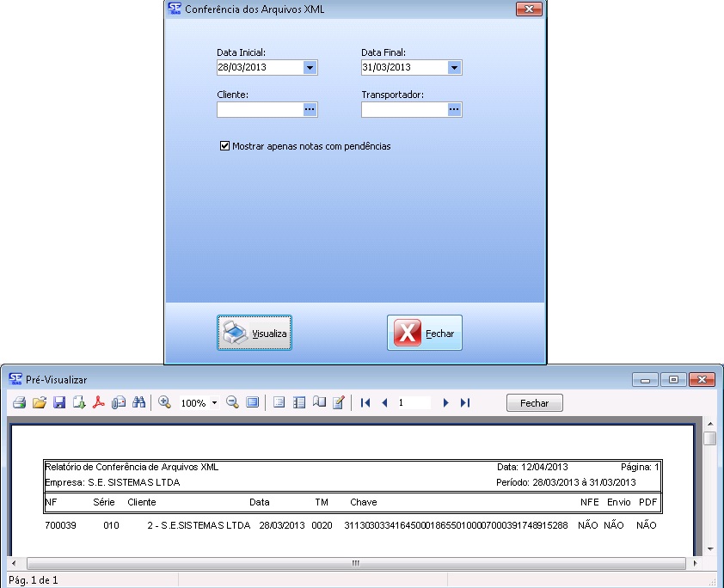724x588 pixels.
Task: Export report to PDF
Action: point(99,402)
